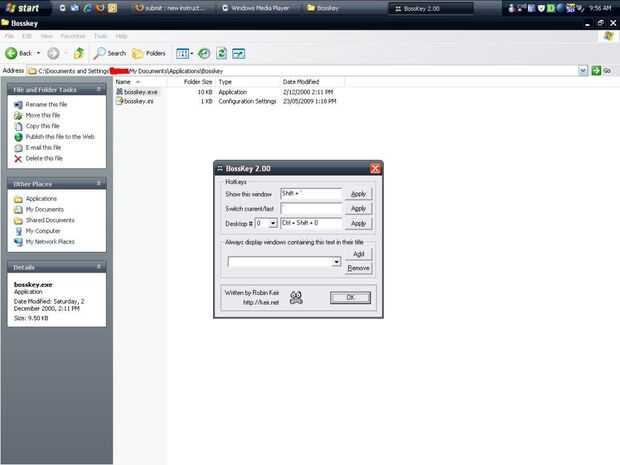This screenshot has width=620, height=465.
Task: Open the Favorites menu
Action: point(73,36)
